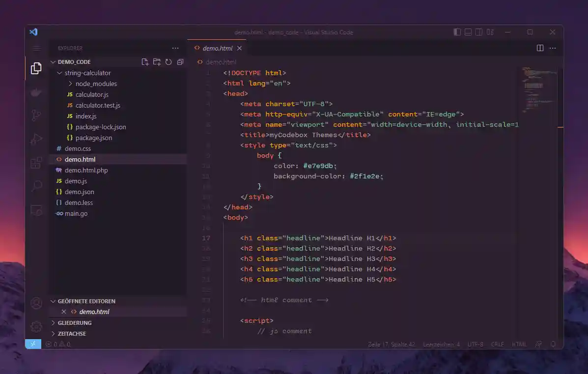Collapse all folders in Explorer
This screenshot has width=588, height=374.
[x=180, y=62]
